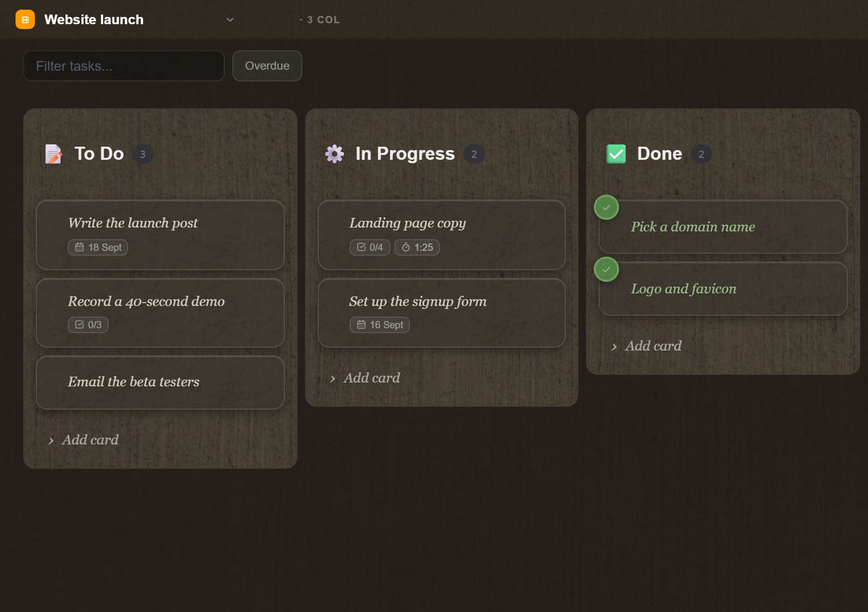
Task: Click the 16 Sept due date badge
Action: coord(380,325)
